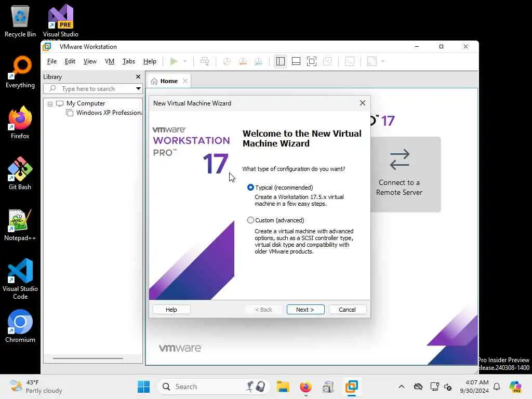Viewport: 532px width, 399px height.
Task: Cancel the New Virtual Machine Wizard
Action: pyautogui.click(x=347, y=310)
